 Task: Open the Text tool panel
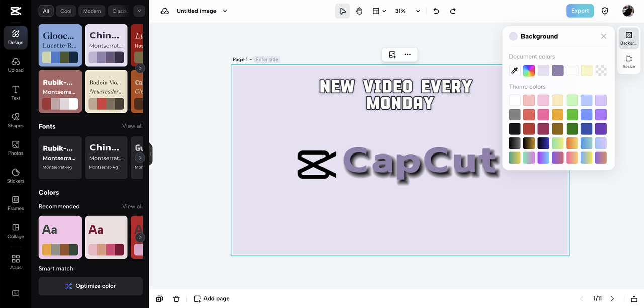click(16, 93)
